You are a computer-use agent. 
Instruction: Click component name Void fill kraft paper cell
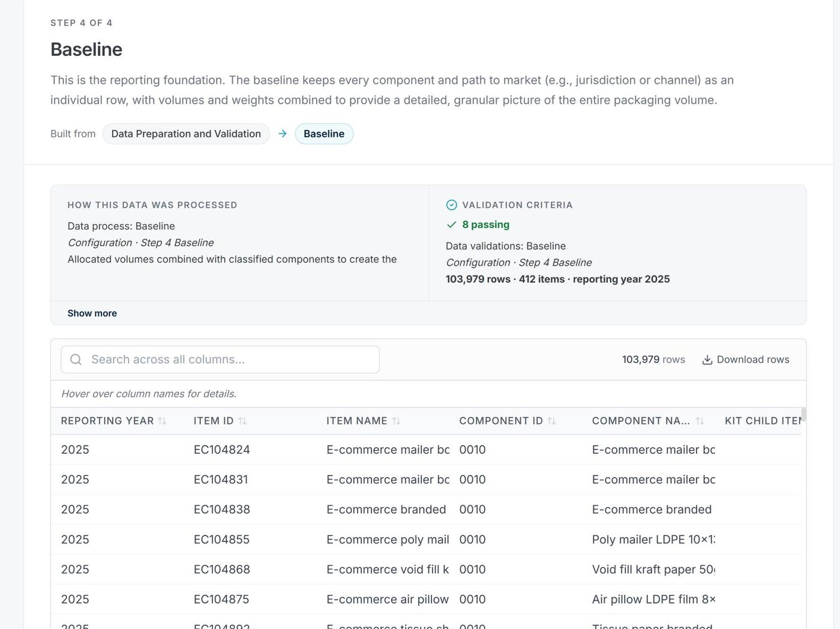(x=653, y=570)
